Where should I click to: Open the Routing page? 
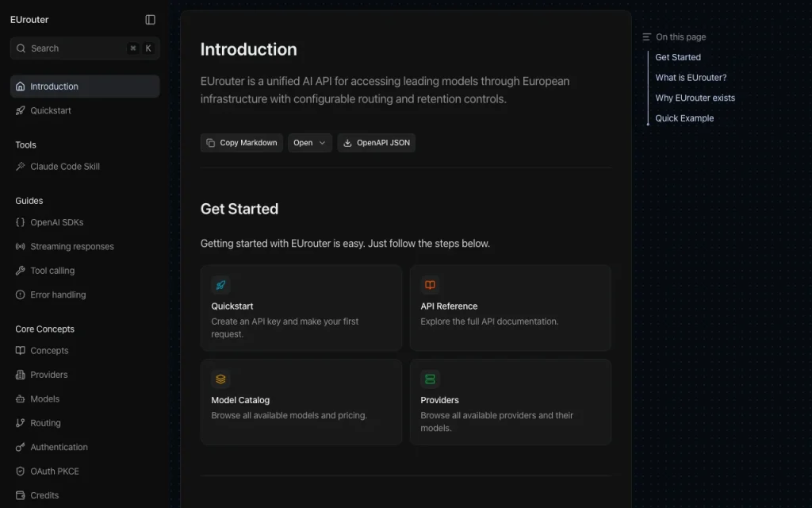(x=85, y=423)
